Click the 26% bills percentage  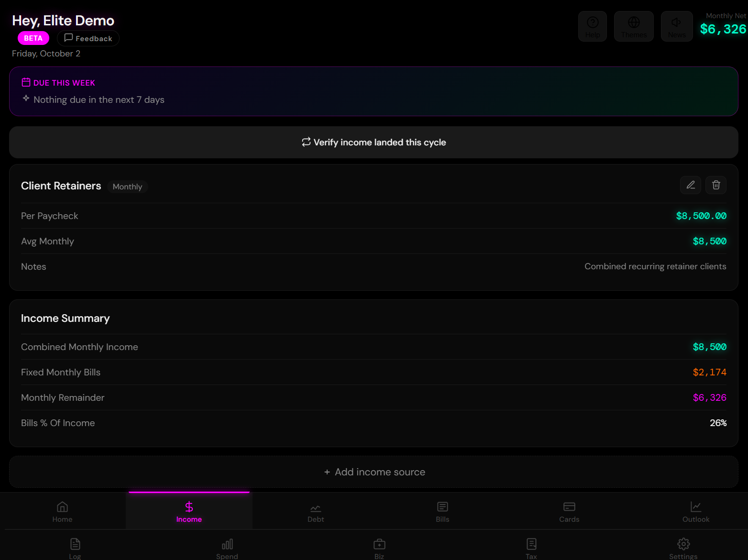[718, 423]
